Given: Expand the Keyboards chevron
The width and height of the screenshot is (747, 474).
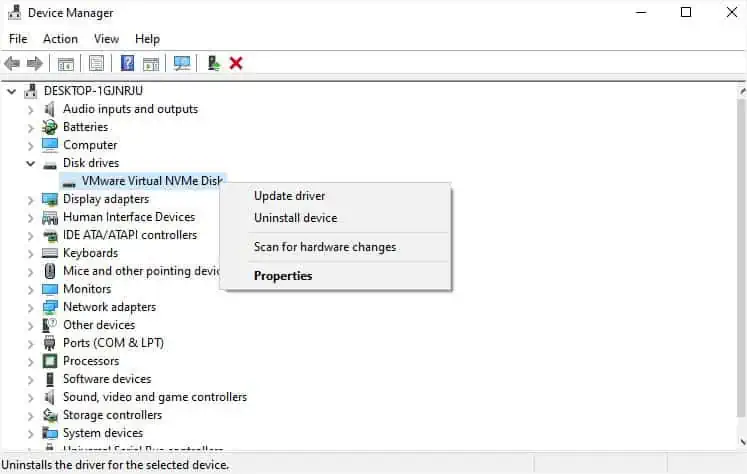Looking at the screenshot, I should point(30,254).
